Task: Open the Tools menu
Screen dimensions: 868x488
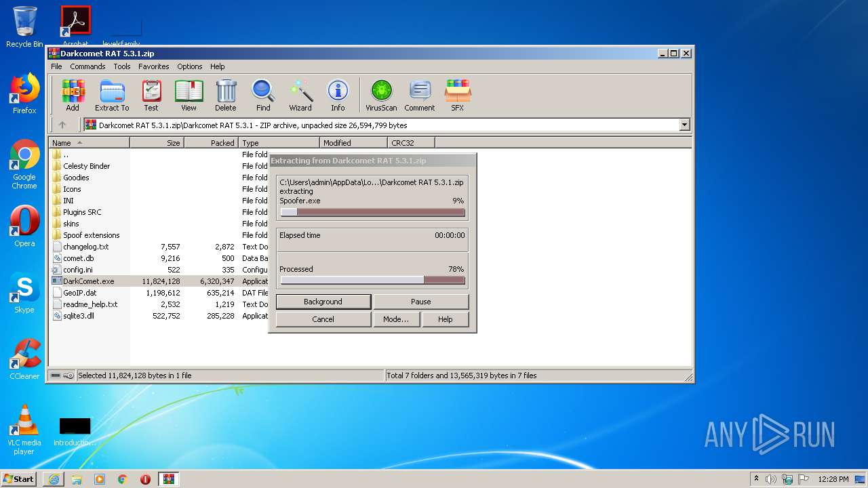Action: [122, 66]
